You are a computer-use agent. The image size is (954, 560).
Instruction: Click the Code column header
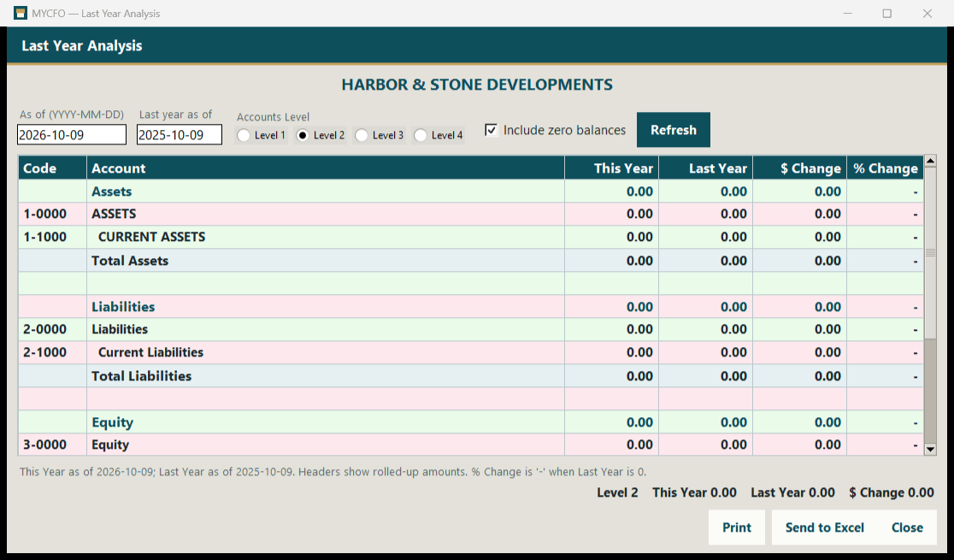pos(52,168)
